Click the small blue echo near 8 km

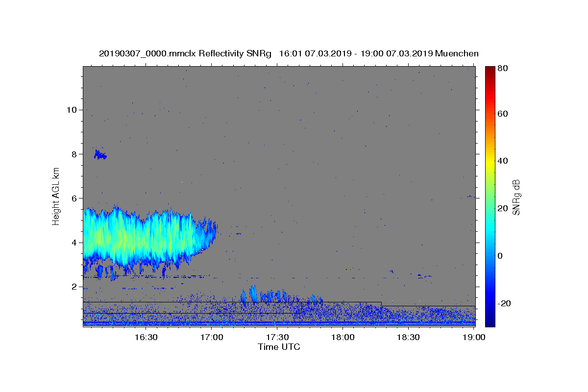[x=100, y=155]
